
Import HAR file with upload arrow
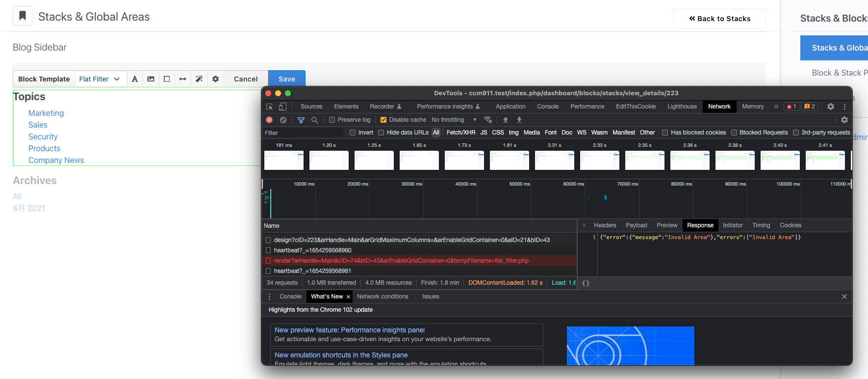(x=506, y=120)
